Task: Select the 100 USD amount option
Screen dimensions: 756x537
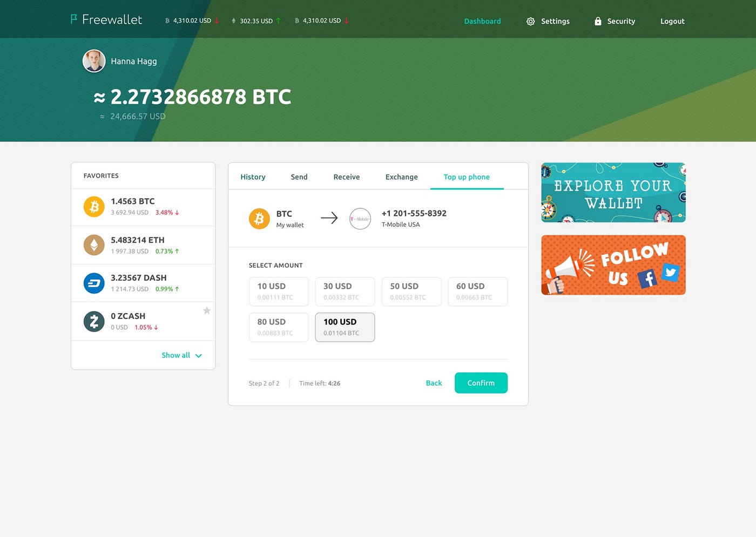Action: 345,327
